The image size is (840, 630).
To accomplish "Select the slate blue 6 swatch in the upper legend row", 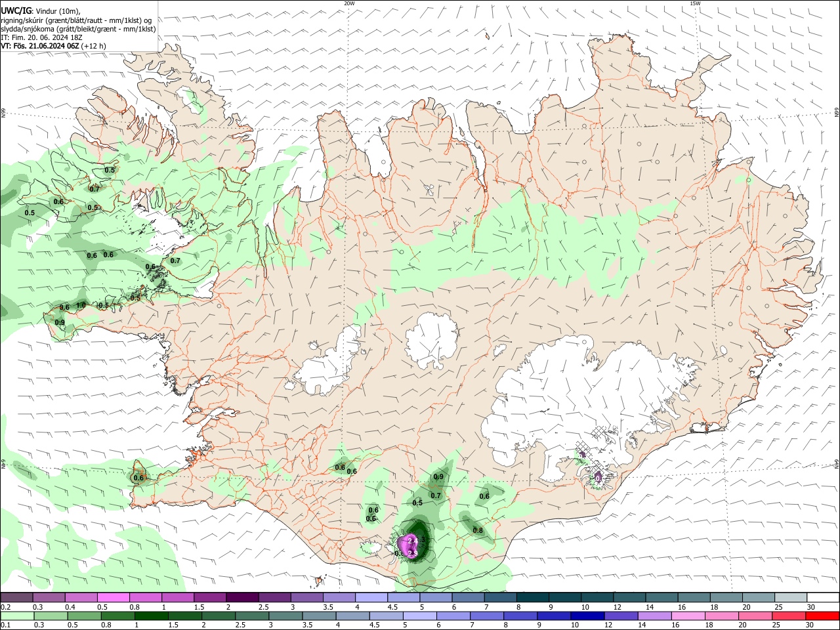I will click(468, 597).
